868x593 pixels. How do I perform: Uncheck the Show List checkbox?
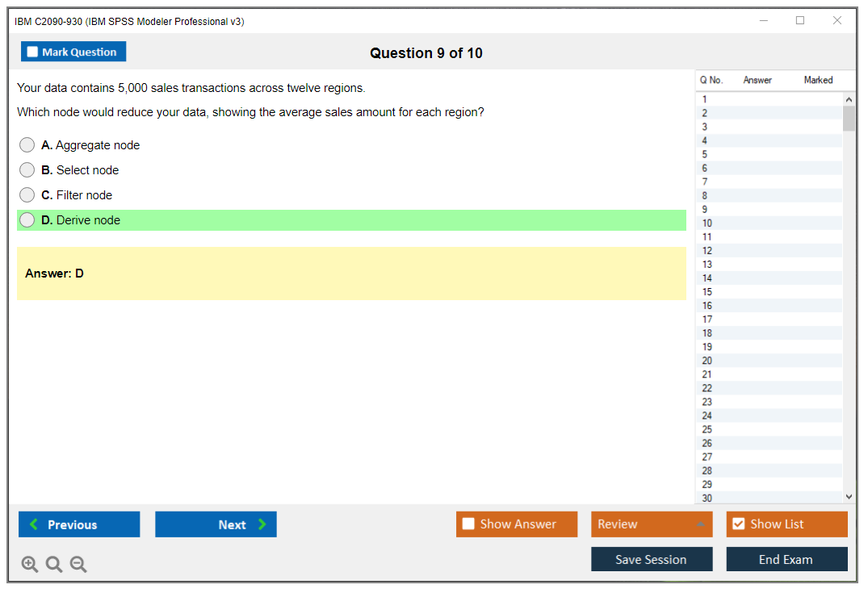tap(738, 524)
